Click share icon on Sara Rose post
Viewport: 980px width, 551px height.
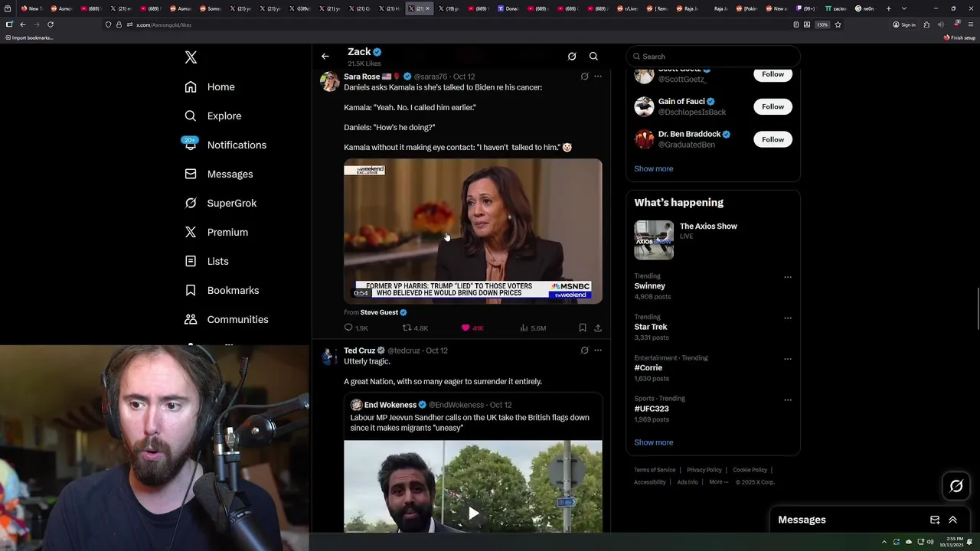coord(598,328)
